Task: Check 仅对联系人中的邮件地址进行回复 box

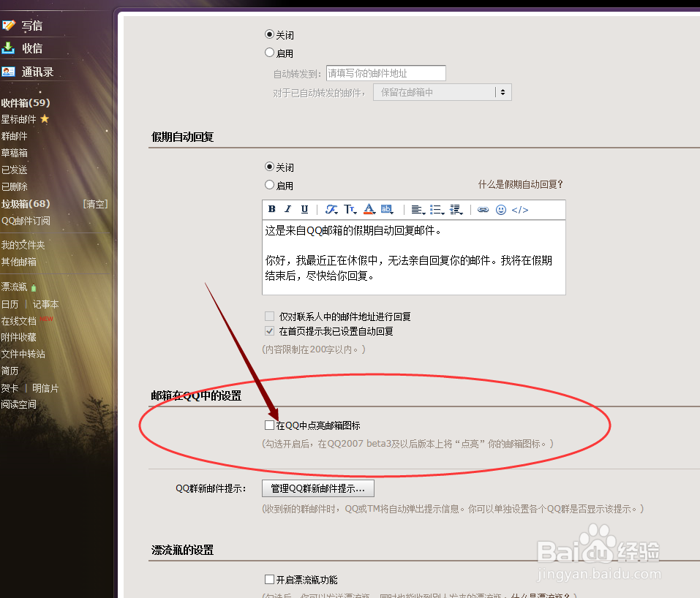Action: 269,317
